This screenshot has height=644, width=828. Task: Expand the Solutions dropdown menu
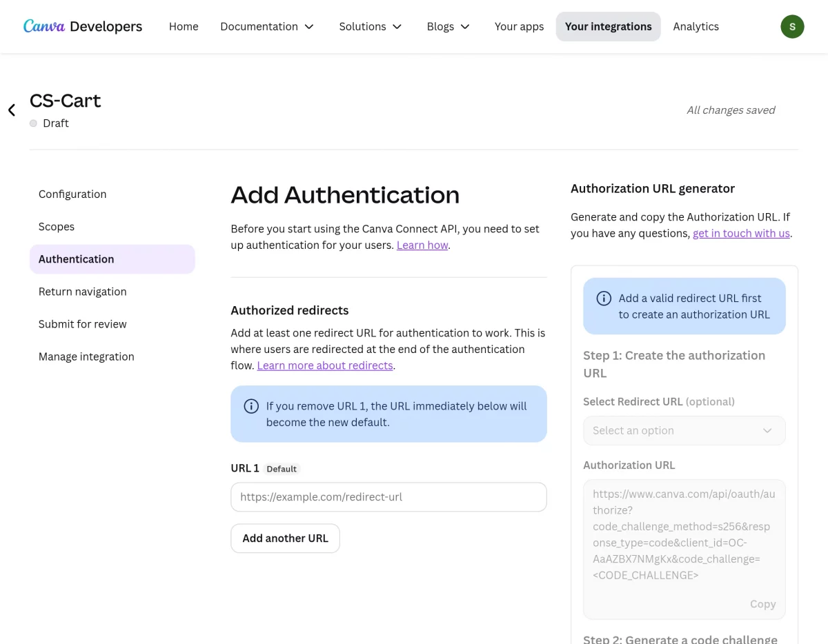click(x=371, y=26)
